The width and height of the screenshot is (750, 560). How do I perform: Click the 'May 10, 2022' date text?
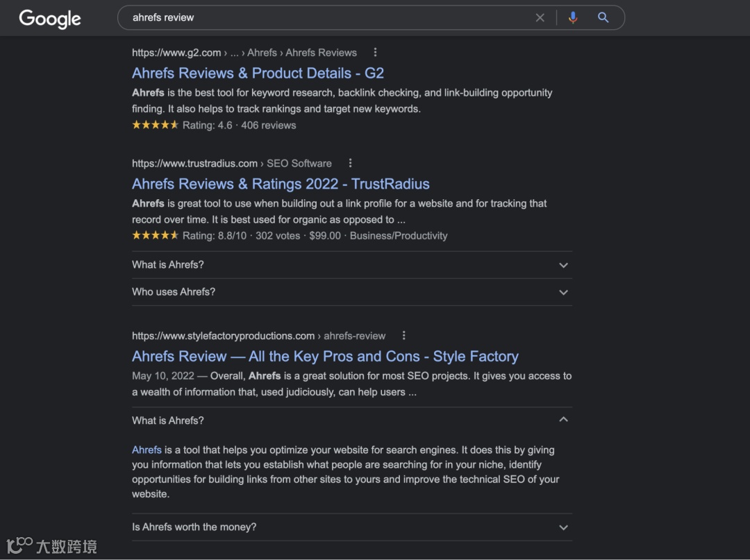pos(163,376)
